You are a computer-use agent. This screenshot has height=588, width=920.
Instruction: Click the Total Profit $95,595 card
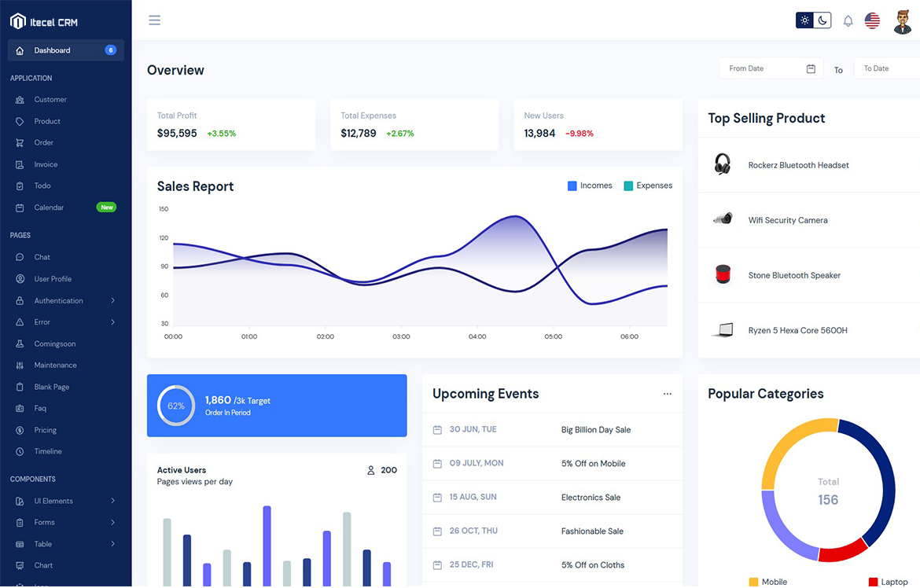[x=230, y=125]
